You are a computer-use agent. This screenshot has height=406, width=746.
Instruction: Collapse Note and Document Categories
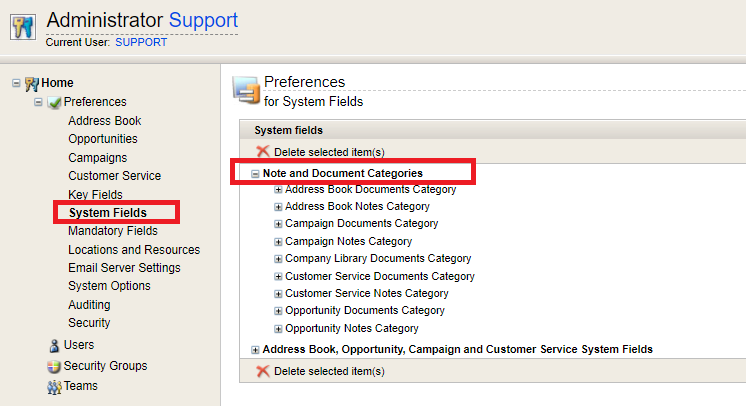tap(255, 174)
